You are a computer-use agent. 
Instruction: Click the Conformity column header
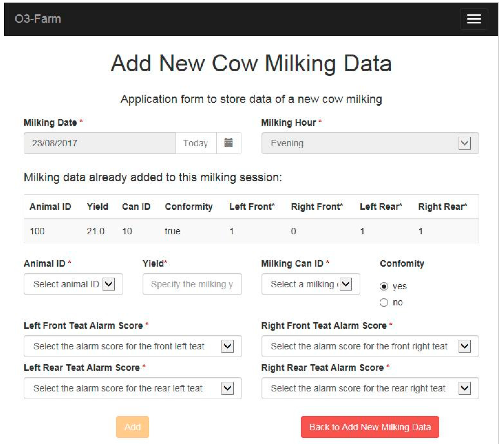click(x=189, y=206)
